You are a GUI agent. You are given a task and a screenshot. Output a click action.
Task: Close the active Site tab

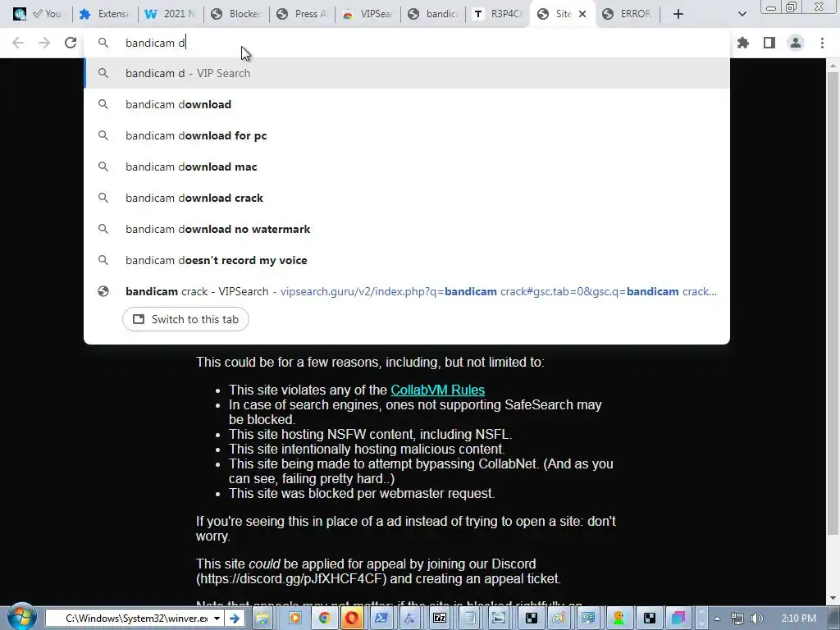tap(582, 14)
